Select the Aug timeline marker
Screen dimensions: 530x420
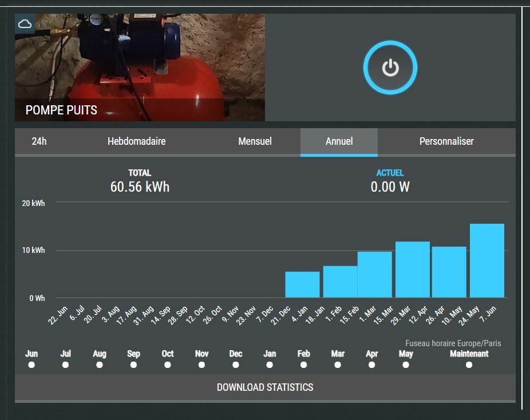[x=100, y=365]
